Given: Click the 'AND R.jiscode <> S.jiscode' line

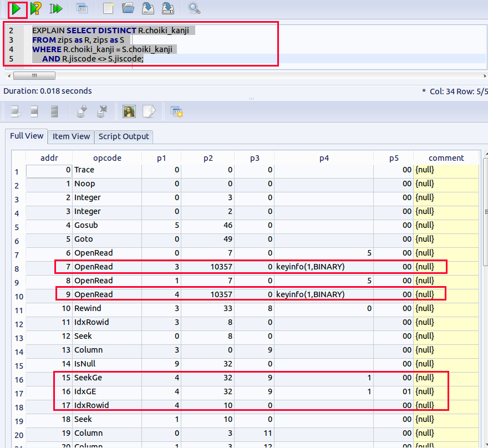Looking at the screenshot, I should pyautogui.click(x=93, y=59).
